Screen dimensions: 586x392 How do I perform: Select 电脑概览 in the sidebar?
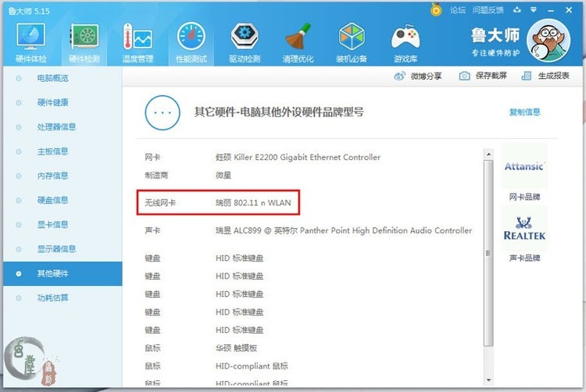[52, 78]
